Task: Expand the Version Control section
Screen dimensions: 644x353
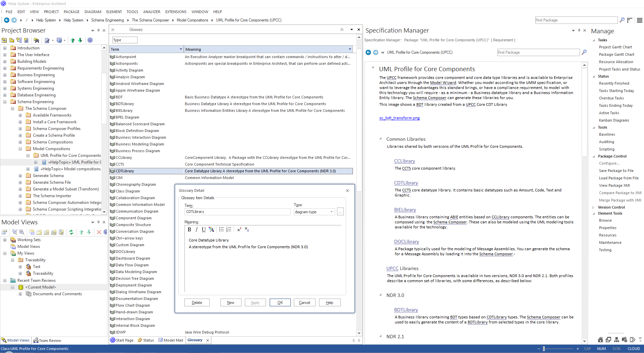Action: tap(593, 208)
